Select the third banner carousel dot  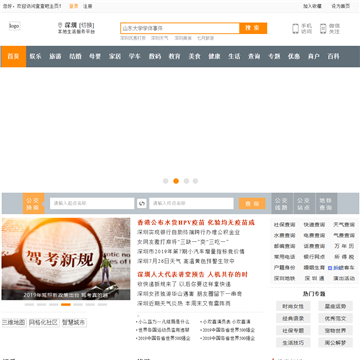pyautogui.click(x=186, y=181)
